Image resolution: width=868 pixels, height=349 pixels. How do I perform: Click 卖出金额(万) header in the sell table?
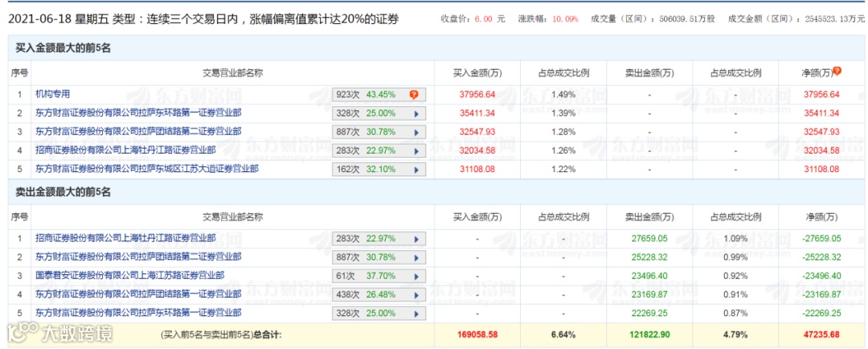click(x=649, y=216)
